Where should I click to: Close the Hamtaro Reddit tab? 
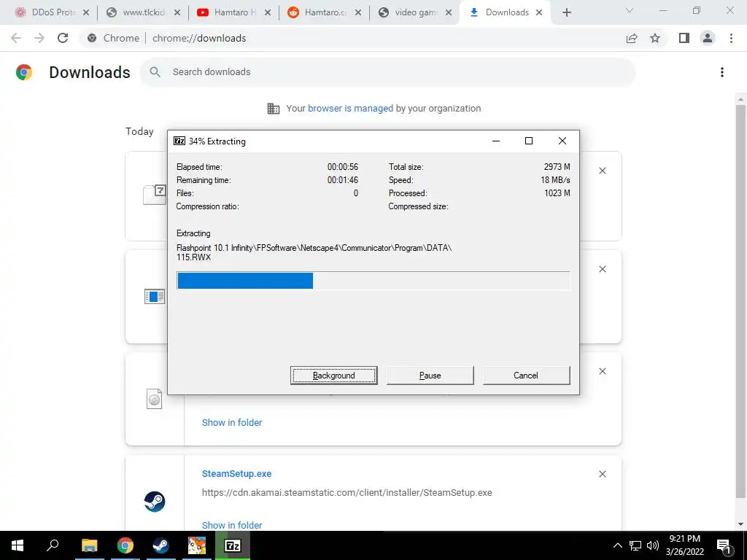click(357, 13)
